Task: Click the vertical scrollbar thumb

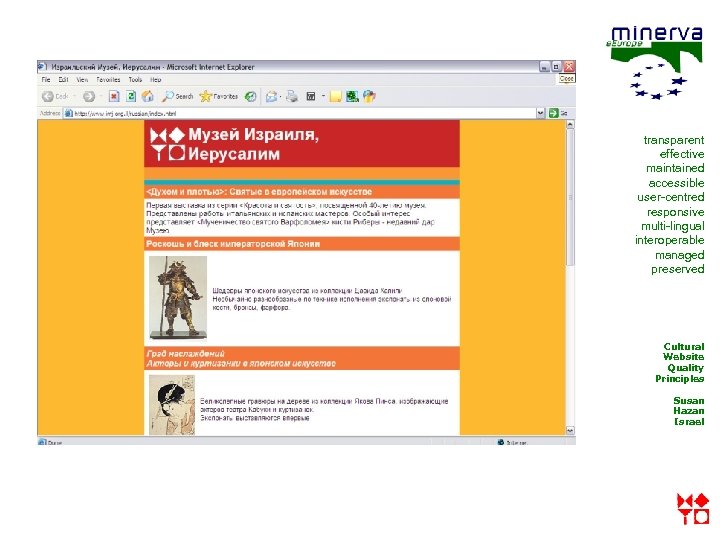Action: (570, 197)
